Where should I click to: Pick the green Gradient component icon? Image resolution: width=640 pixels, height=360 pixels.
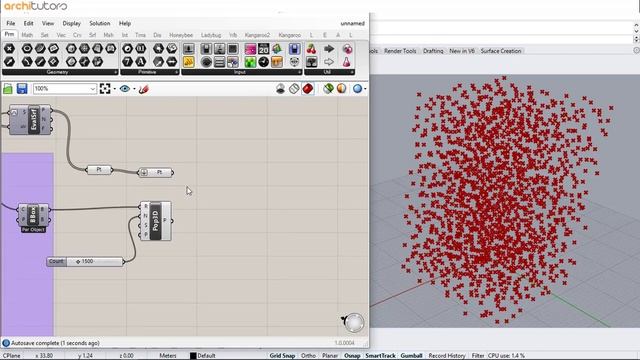point(250,62)
